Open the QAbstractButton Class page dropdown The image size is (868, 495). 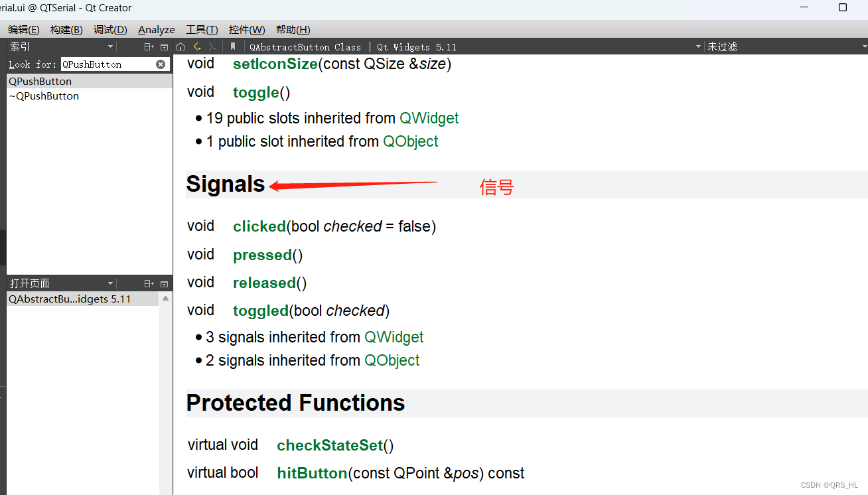click(698, 46)
